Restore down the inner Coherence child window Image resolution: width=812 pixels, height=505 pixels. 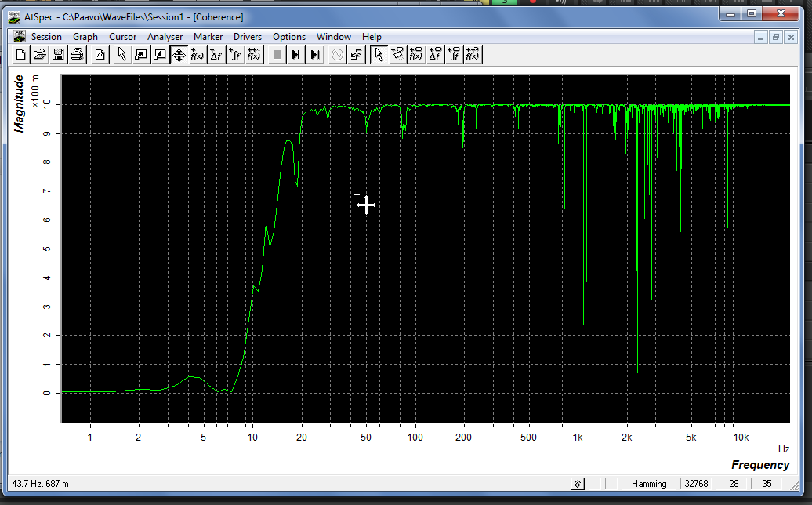click(776, 38)
